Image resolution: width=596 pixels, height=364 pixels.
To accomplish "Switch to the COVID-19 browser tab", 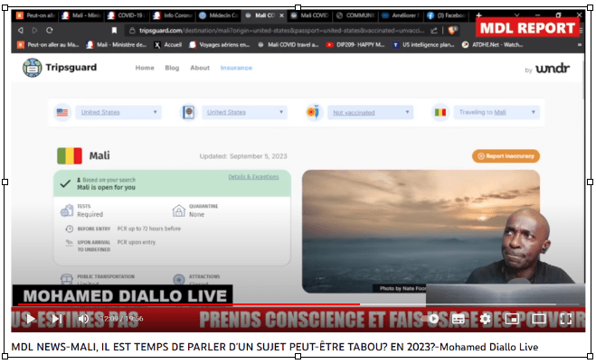I will pos(127,15).
